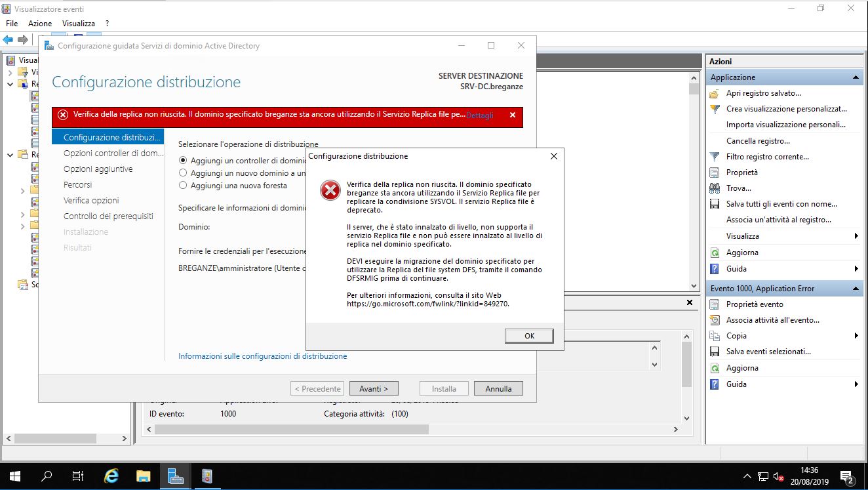
Task: Click Filtro registro corrente icon
Action: tap(715, 157)
